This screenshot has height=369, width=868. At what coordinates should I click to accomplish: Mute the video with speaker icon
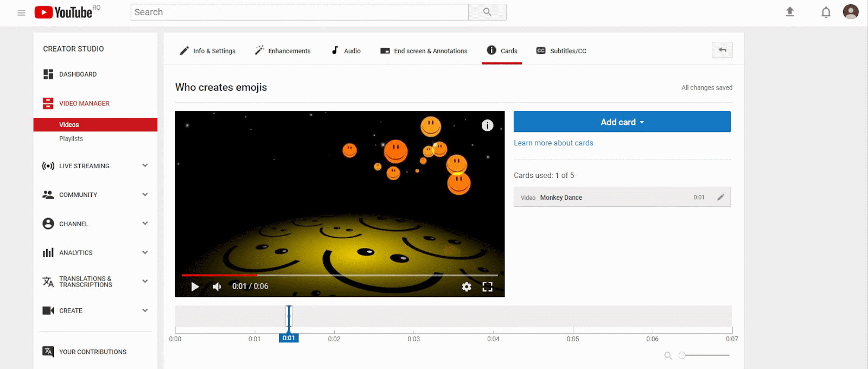(217, 287)
